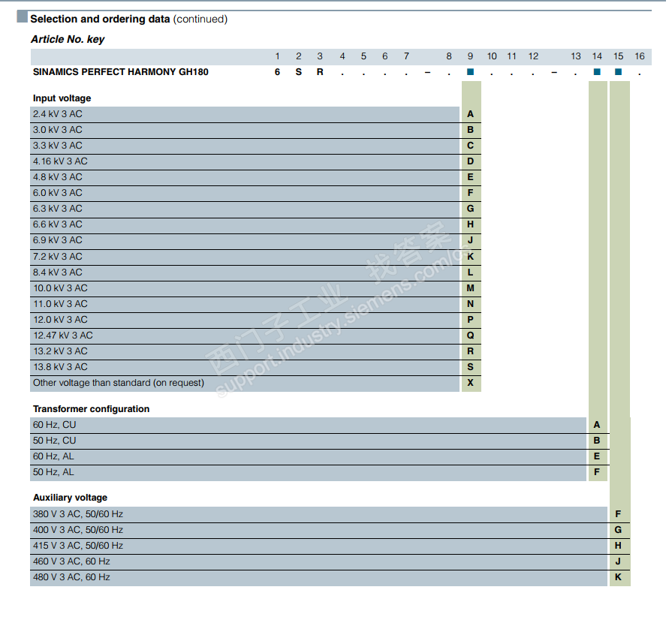Select the '60 Hz, AL' row

click(x=308, y=456)
